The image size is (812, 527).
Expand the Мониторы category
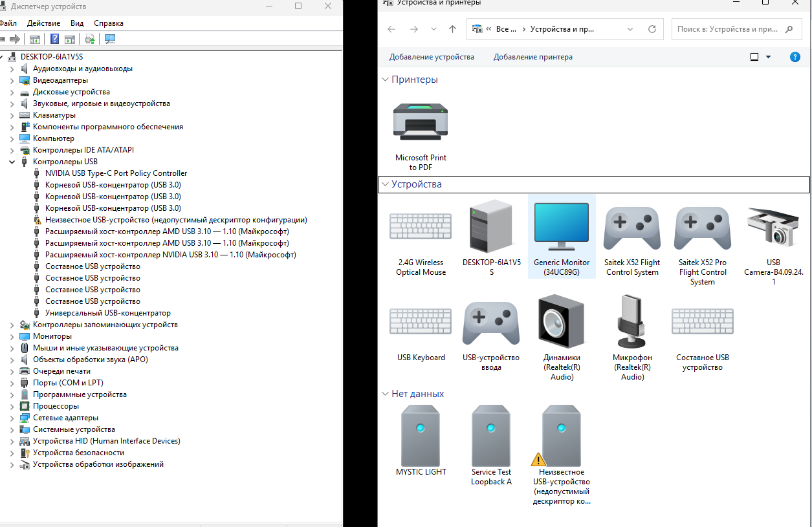tap(12, 336)
